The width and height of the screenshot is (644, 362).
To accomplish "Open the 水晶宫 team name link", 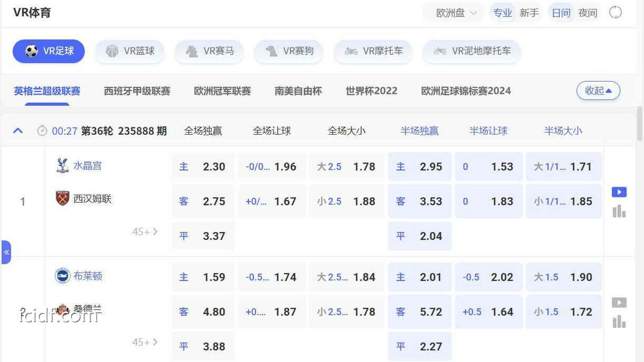I will point(87,166).
